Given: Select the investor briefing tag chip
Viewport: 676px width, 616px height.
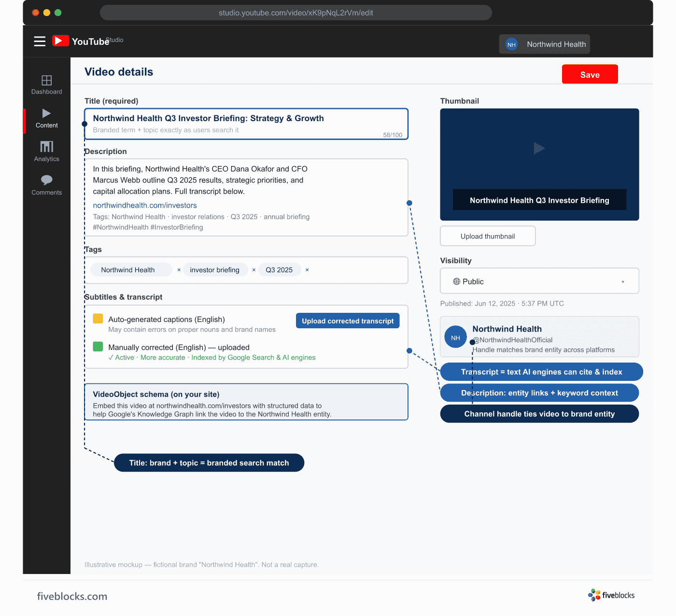Looking at the screenshot, I should coord(215,270).
